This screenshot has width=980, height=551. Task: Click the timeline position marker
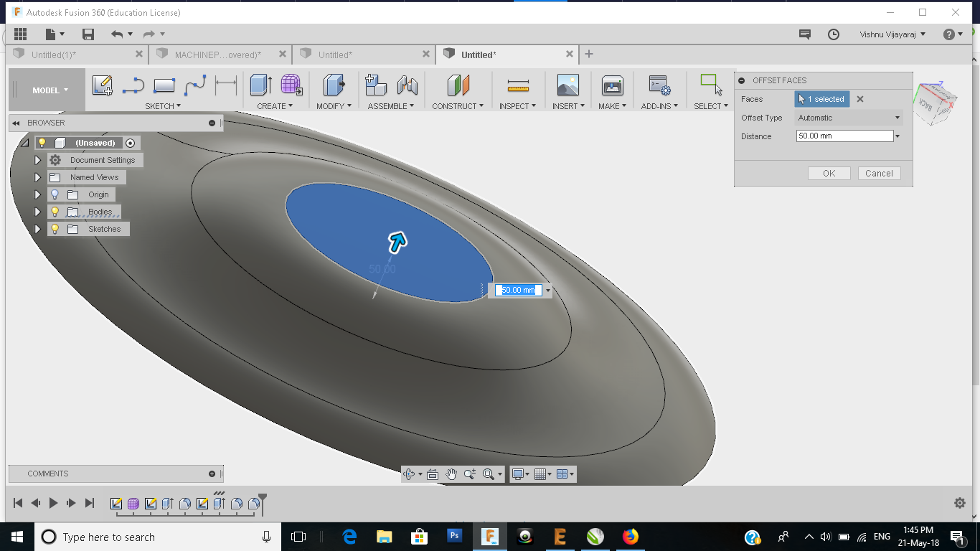pyautogui.click(x=263, y=503)
